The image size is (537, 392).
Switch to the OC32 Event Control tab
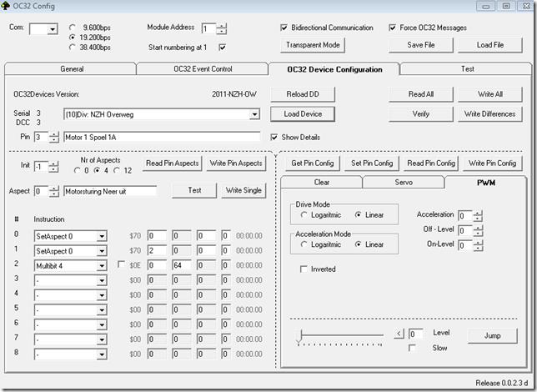pos(203,69)
